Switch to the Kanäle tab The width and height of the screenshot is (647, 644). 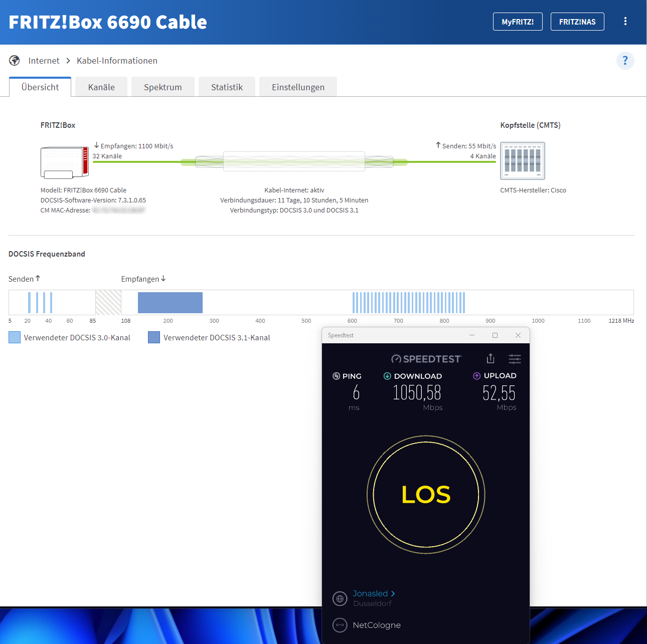point(101,87)
